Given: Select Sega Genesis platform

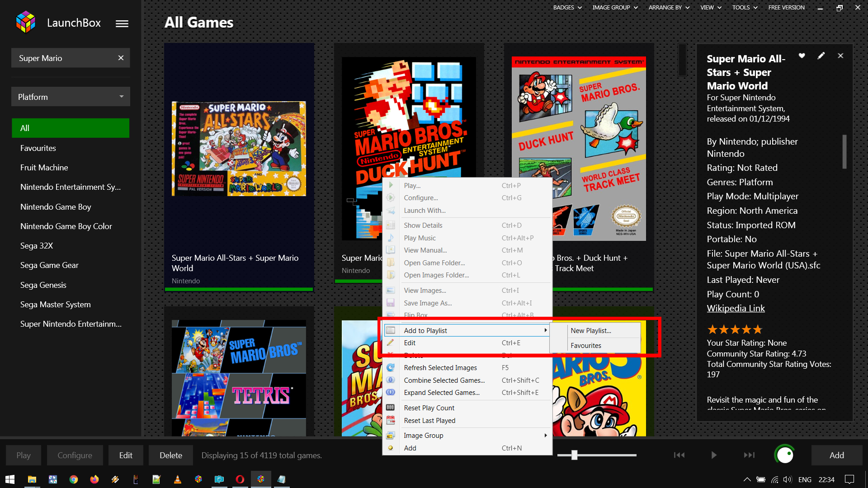Looking at the screenshot, I should (x=43, y=285).
